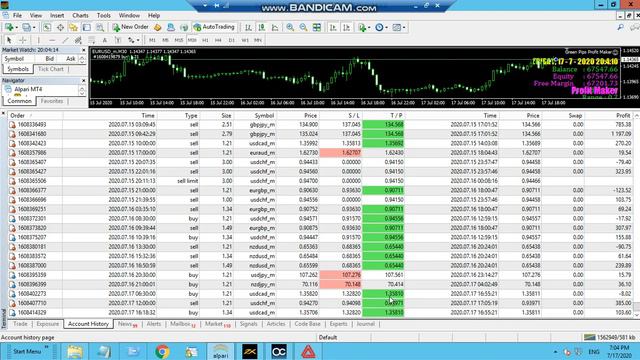Open the Experts tab in Terminal

pyautogui.click(x=338, y=324)
